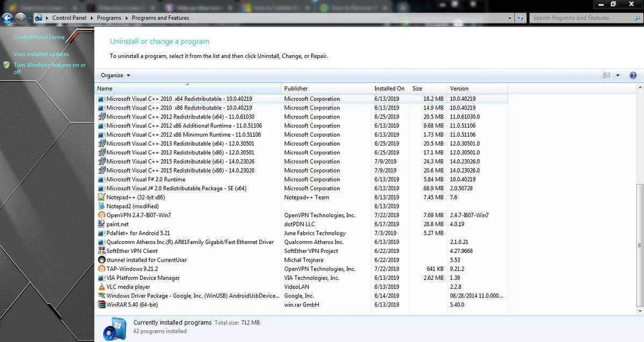Image resolution: width=644 pixels, height=342 pixels.
Task: Click the VideoLAN publisher cell
Action: point(297,287)
